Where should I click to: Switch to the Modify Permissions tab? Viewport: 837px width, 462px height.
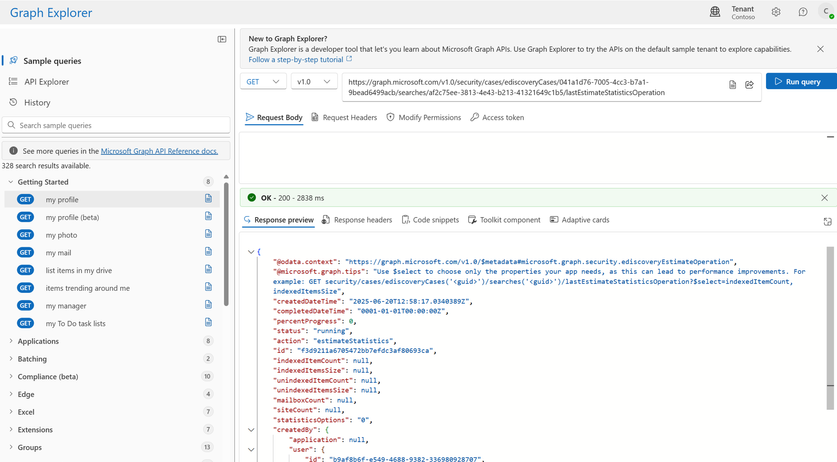[x=424, y=118]
